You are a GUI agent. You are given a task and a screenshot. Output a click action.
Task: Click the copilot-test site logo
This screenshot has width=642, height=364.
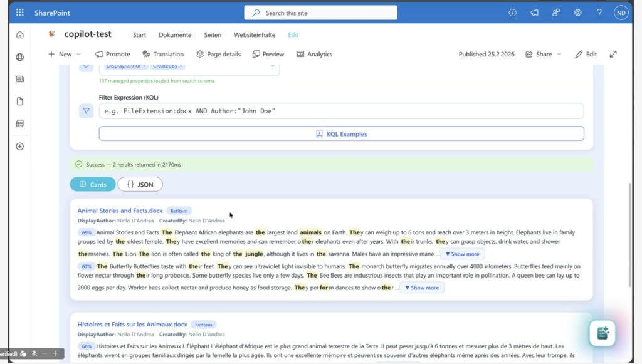point(51,34)
